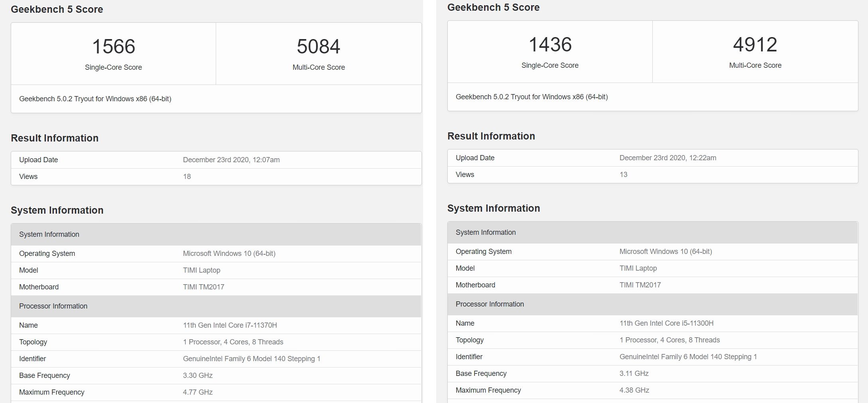Select upload date December 23rd 2020, 12:22am
Screen dimensions: 868x403
(668, 158)
